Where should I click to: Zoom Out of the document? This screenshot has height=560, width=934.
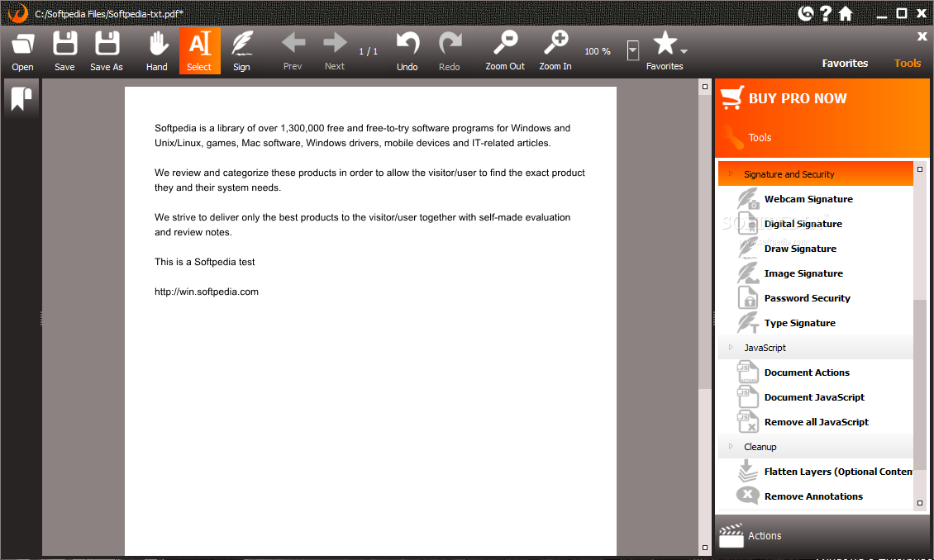[x=505, y=50]
